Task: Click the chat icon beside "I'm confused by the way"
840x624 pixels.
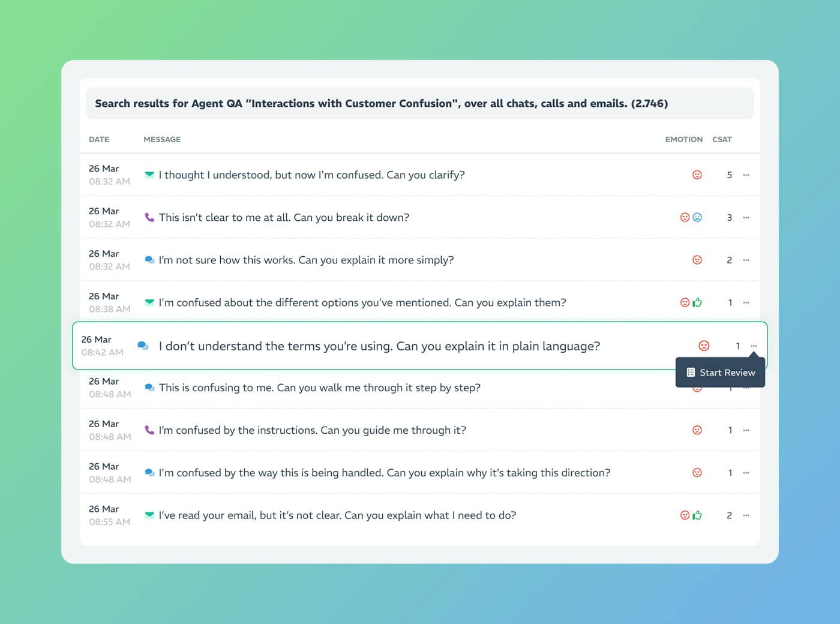Action: (x=149, y=473)
